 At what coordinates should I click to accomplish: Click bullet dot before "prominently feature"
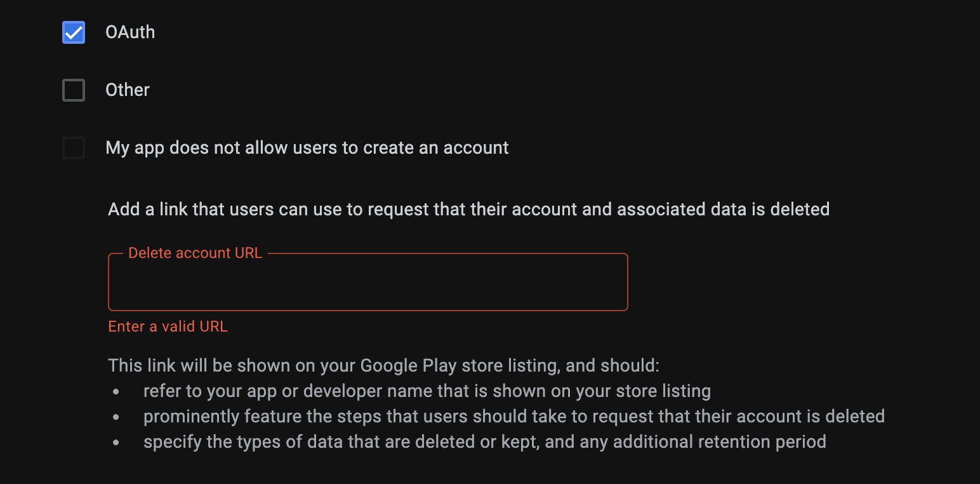pos(116,417)
